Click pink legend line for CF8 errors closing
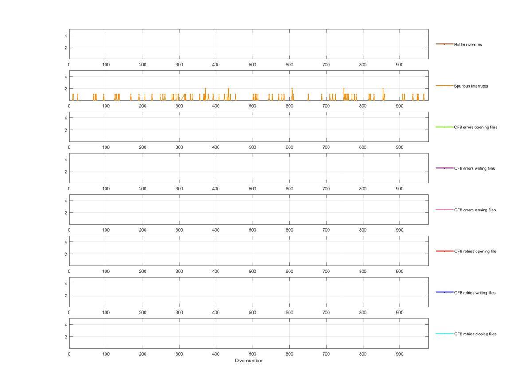Image resolution: width=532 pixels, height=392 pixels. 444,210
